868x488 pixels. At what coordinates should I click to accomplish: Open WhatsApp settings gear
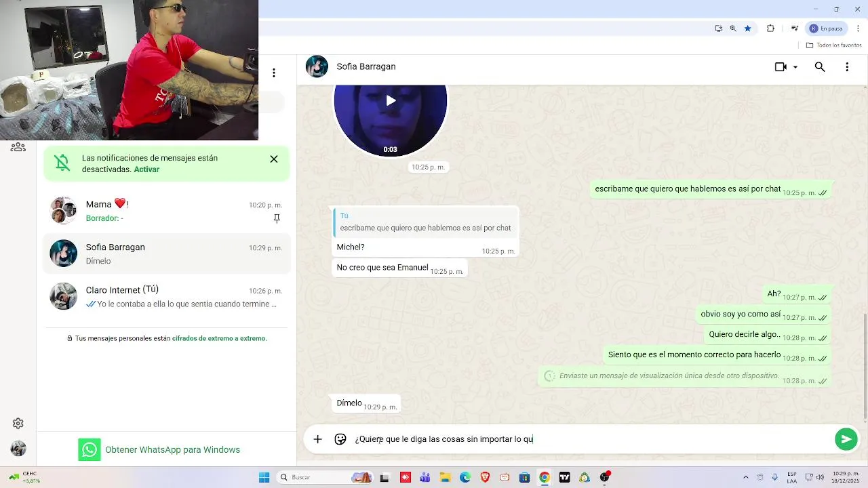point(18,424)
